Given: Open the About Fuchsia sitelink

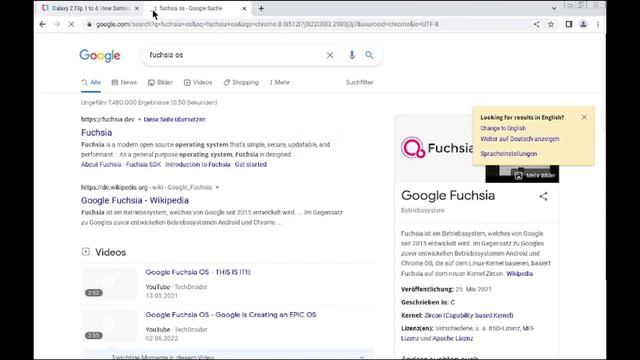Looking at the screenshot, I should click(101, 164).
